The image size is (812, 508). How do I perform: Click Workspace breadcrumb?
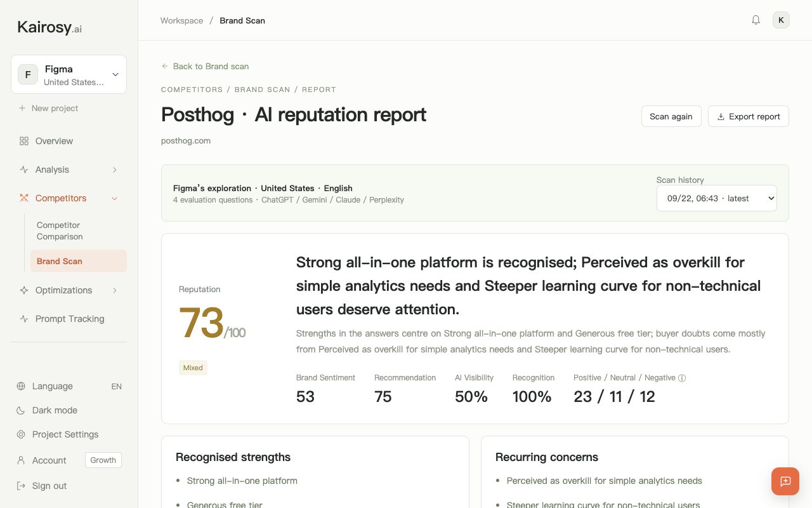click(x=181, y=20)
